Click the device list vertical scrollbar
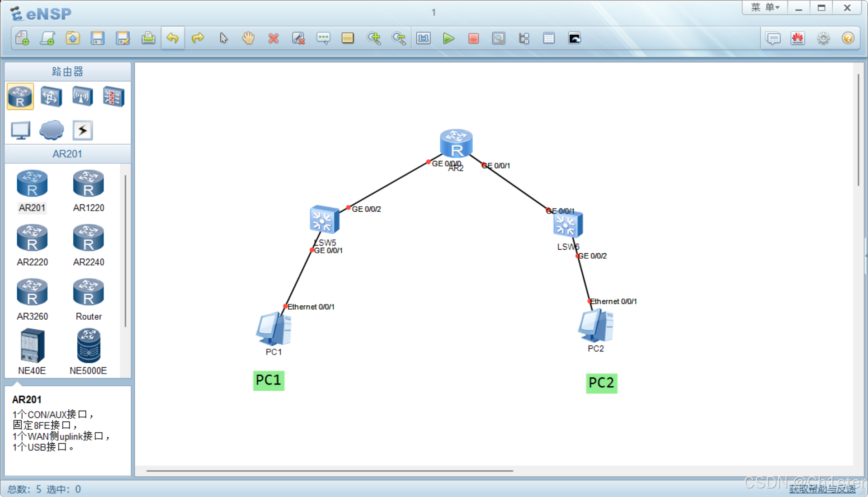The image size is (868, 497). 125,251
